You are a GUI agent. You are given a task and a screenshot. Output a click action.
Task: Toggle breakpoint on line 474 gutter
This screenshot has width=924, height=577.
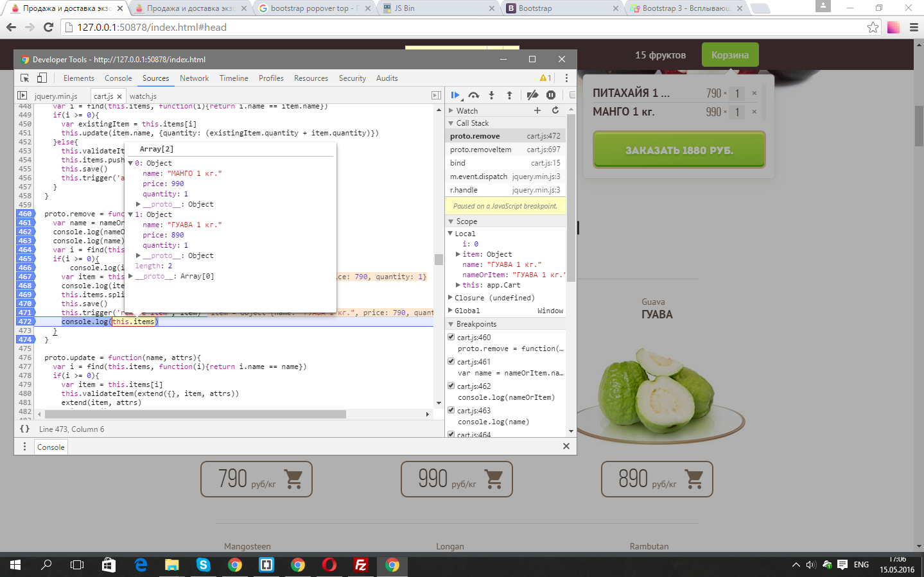point(25,340)
